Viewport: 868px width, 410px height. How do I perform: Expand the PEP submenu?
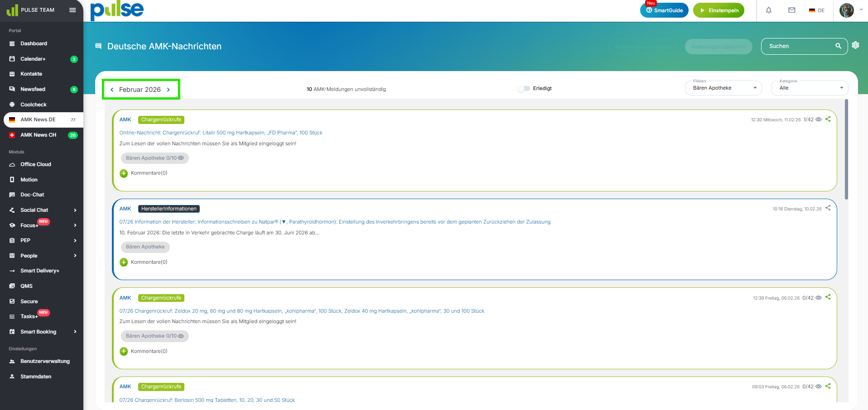(75, 241)
